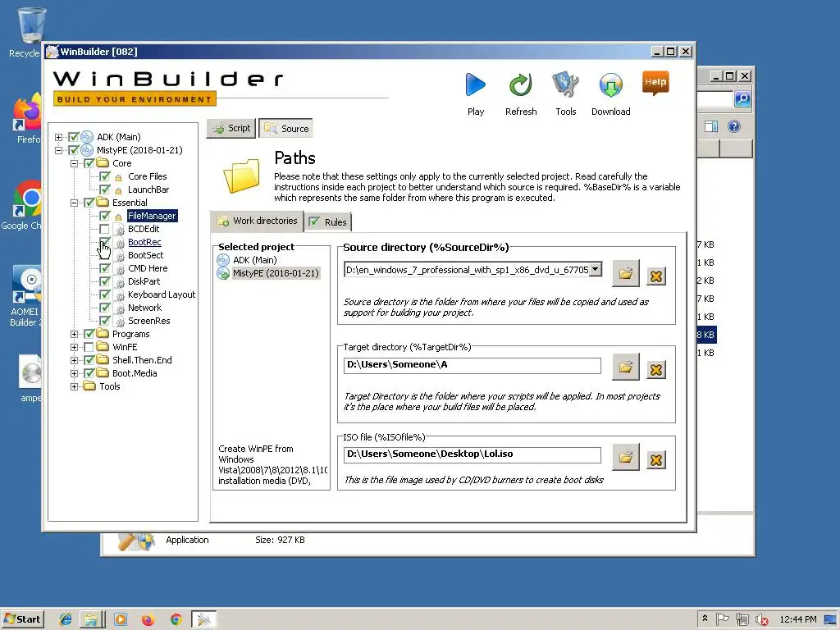840x630 pixels.
Task: Toggle the MistyPE (2018-01-21) checkbox
Action: 74,150
